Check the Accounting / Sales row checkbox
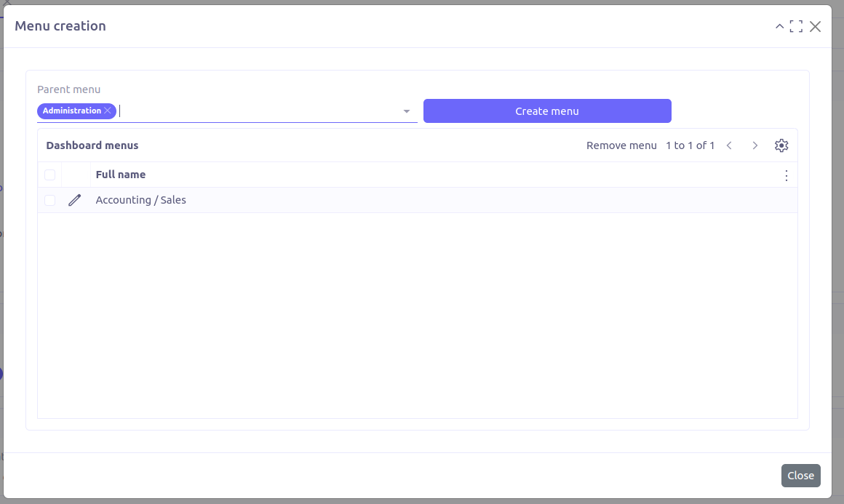 tap(49, 200)
